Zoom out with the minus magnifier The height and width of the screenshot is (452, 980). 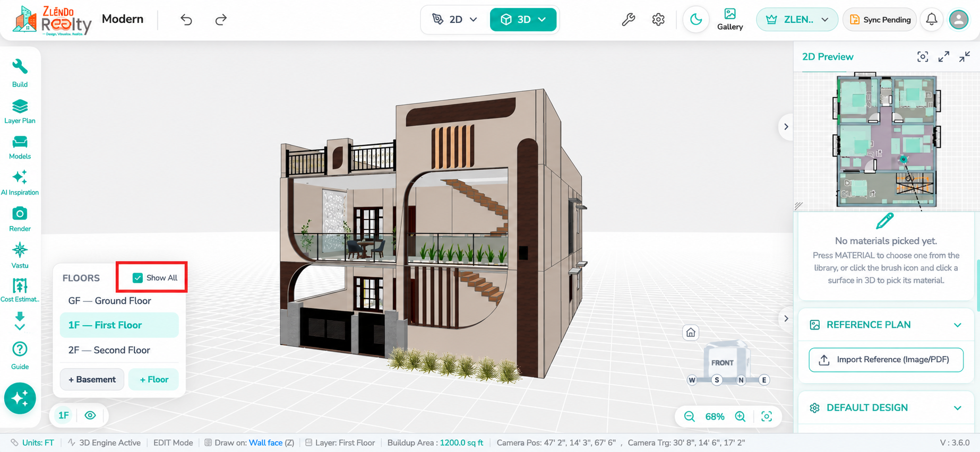tap(690, 416)
